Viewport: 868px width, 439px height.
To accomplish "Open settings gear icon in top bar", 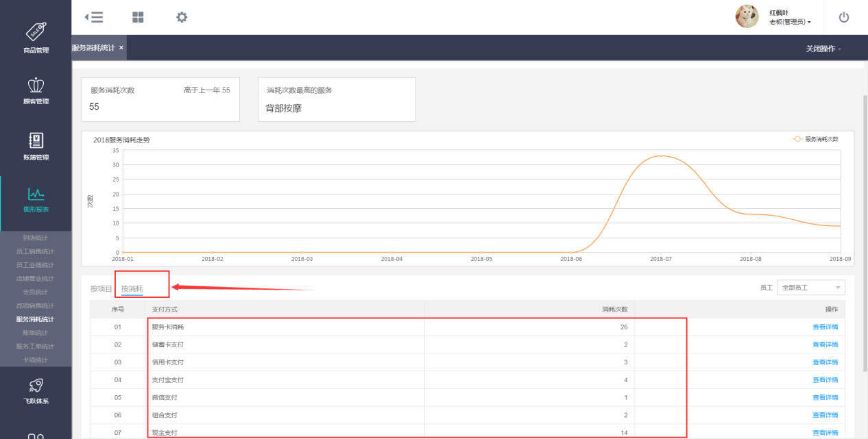I will 182,17.
